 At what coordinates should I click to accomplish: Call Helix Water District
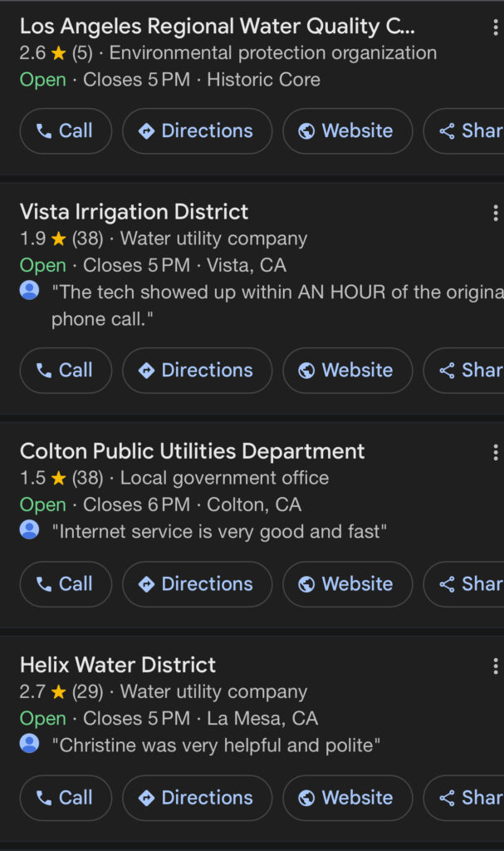click(65, 797)
